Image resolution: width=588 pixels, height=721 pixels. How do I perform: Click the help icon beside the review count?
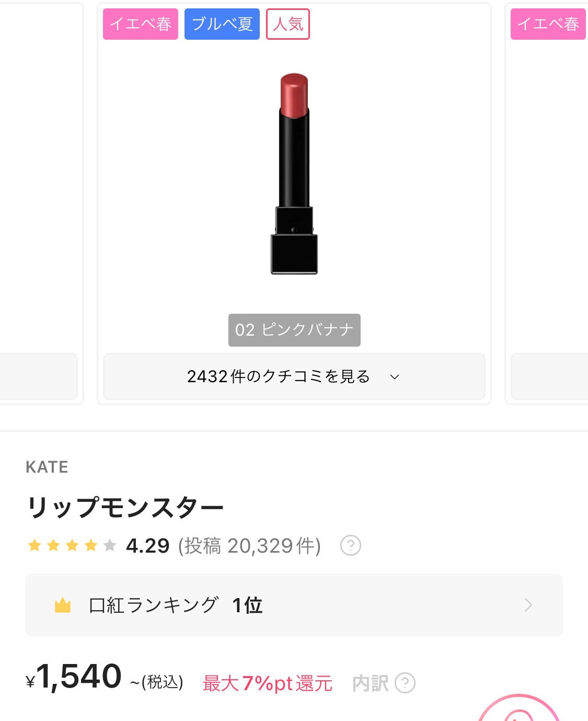(x=350, y=546)
